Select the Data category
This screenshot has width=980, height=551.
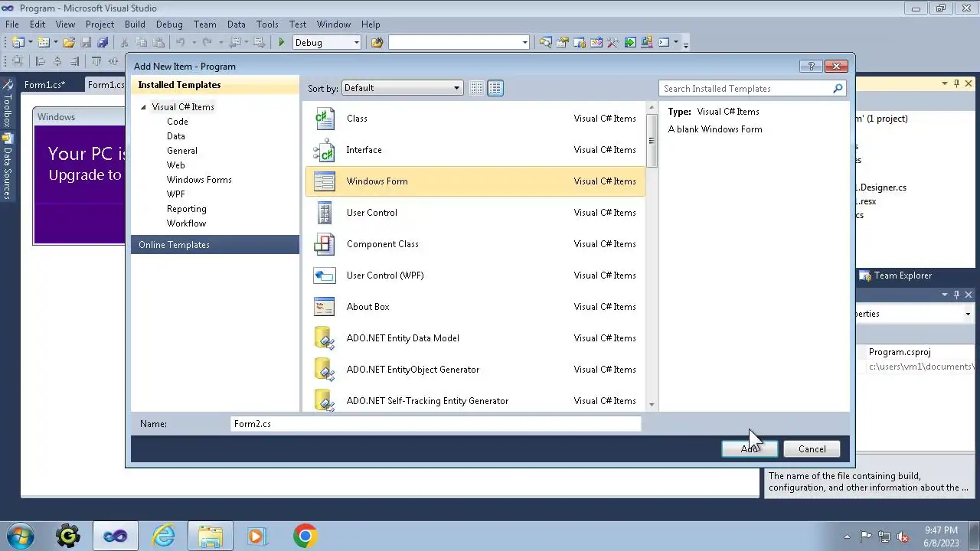(176, 136)
